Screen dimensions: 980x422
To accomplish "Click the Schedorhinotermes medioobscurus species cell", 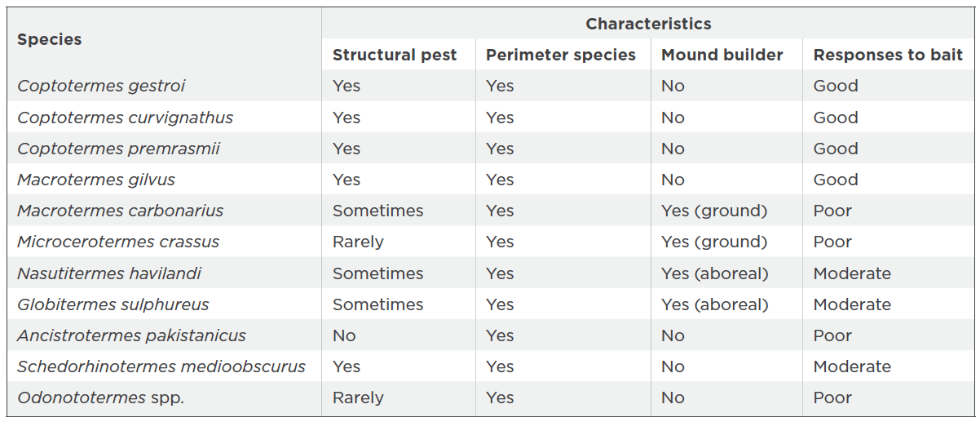I will pos(161,366).
